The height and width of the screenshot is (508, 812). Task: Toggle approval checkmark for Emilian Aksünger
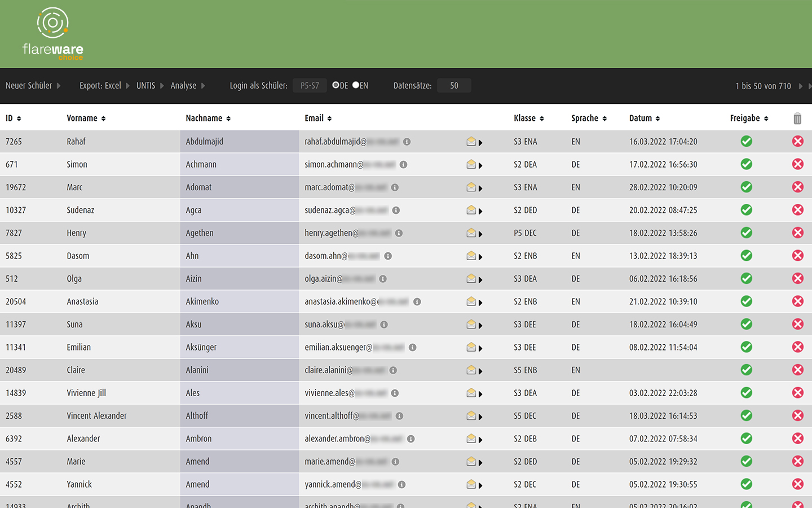(x=747, y=347)
